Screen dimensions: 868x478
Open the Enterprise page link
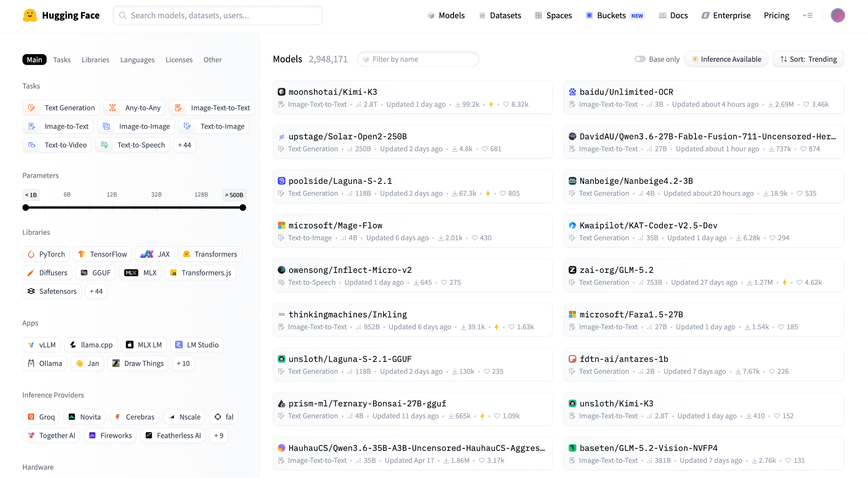726,15
